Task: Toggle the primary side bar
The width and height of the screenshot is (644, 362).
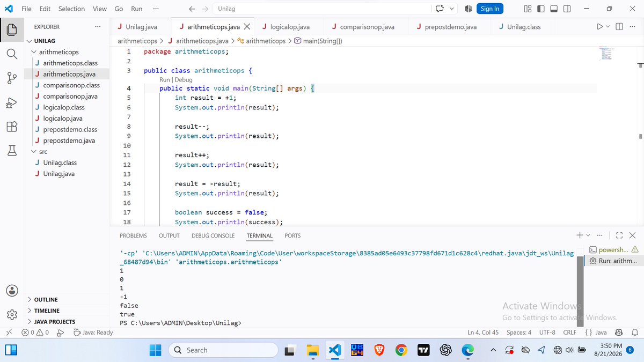Action: (541, 9)
